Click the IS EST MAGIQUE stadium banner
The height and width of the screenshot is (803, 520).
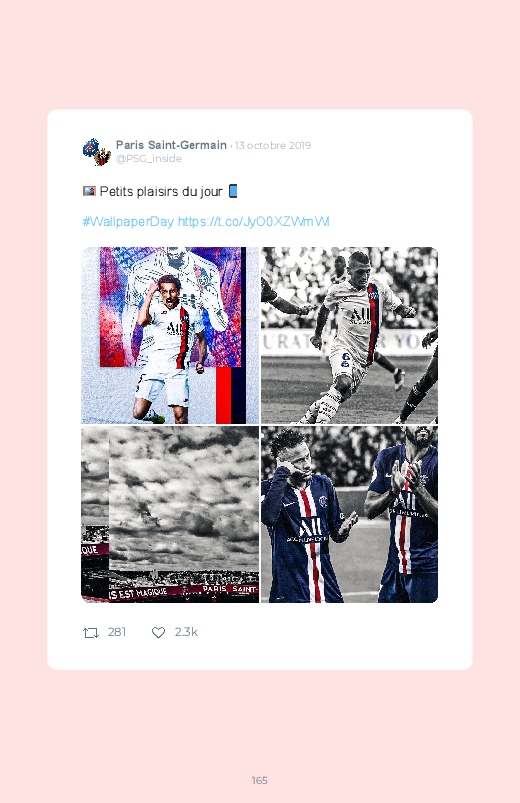(137, 593)
